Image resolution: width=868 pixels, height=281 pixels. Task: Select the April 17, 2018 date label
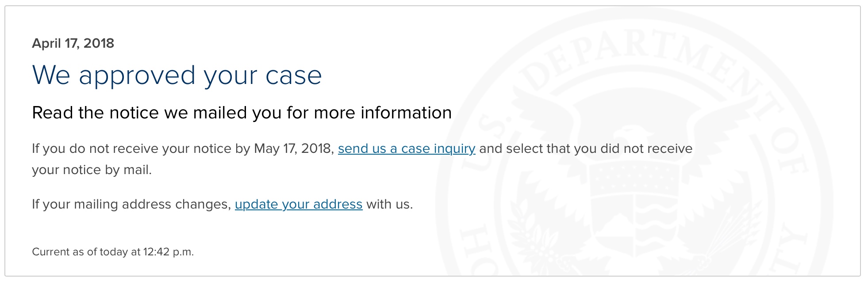tap(73, 43)
